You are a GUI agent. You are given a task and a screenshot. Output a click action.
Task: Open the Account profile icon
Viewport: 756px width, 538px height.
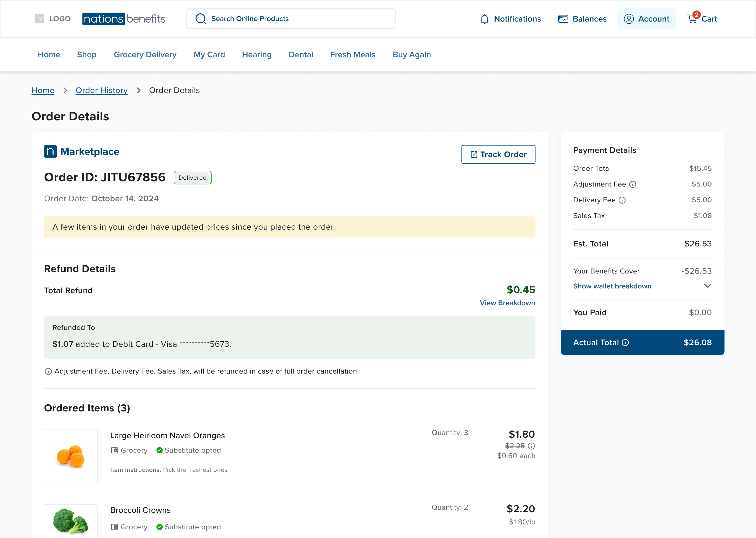pyautogui.click(x=629, y=19)
